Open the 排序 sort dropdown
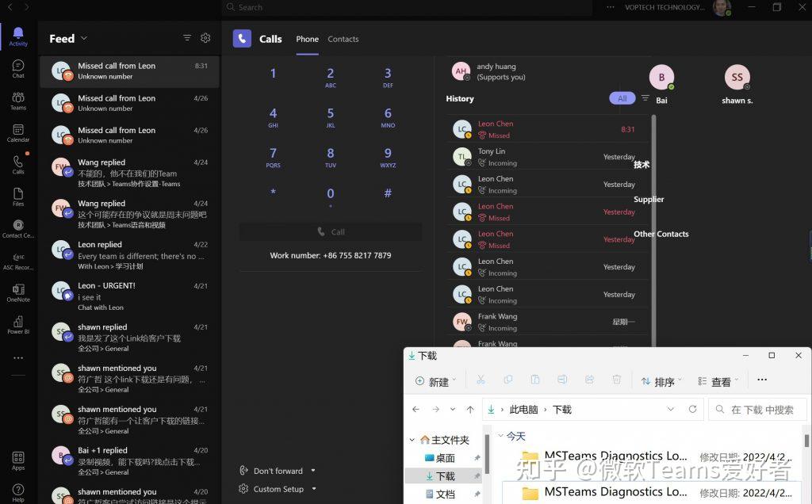The width and height of the screenshot is (812, 504). 661,381
